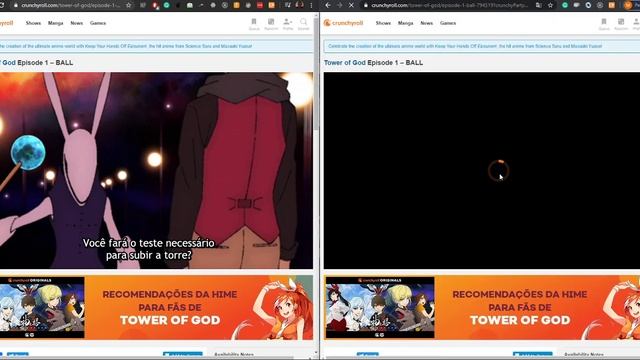Screen dimensions: 640x360
Task: Open Search icon in left Crunchyroll header
Action: click(303, 24)
